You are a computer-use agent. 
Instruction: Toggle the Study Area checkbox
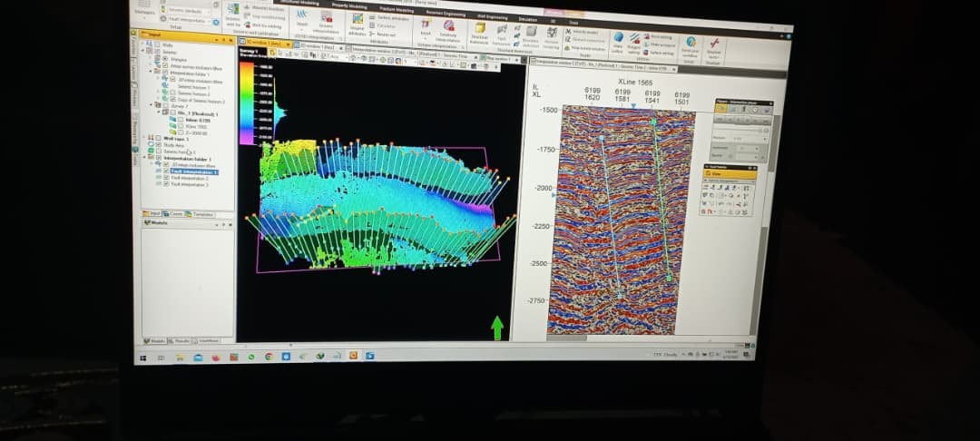[x=158, y=144]
